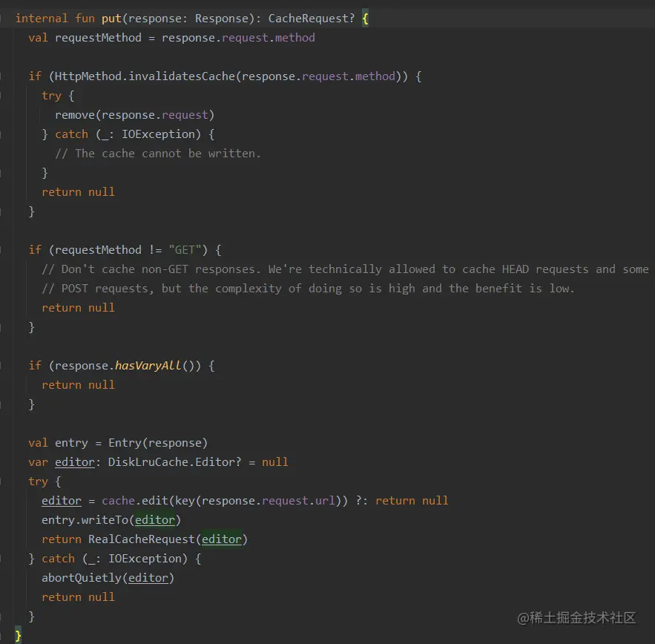Click "editor" inside the abortQuietly call
Image resolution: width=655 pixels, height=644 pixels.
coord(148,578)
